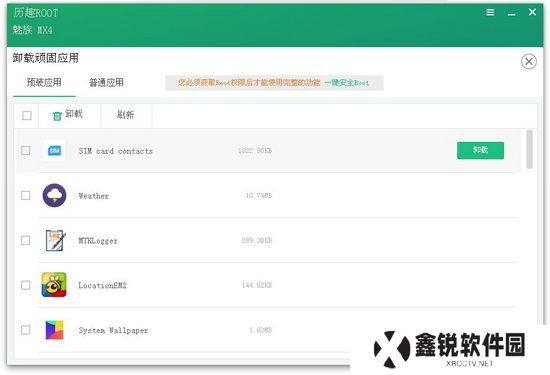Minimize the ROOT tool window
The image size is (550, 375).
pos(511,14)
